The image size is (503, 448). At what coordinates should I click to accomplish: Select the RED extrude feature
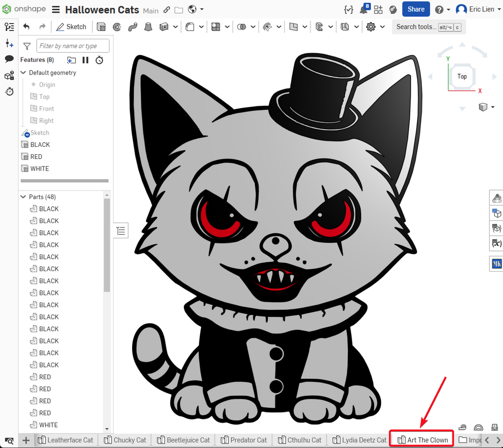point(36,157)
